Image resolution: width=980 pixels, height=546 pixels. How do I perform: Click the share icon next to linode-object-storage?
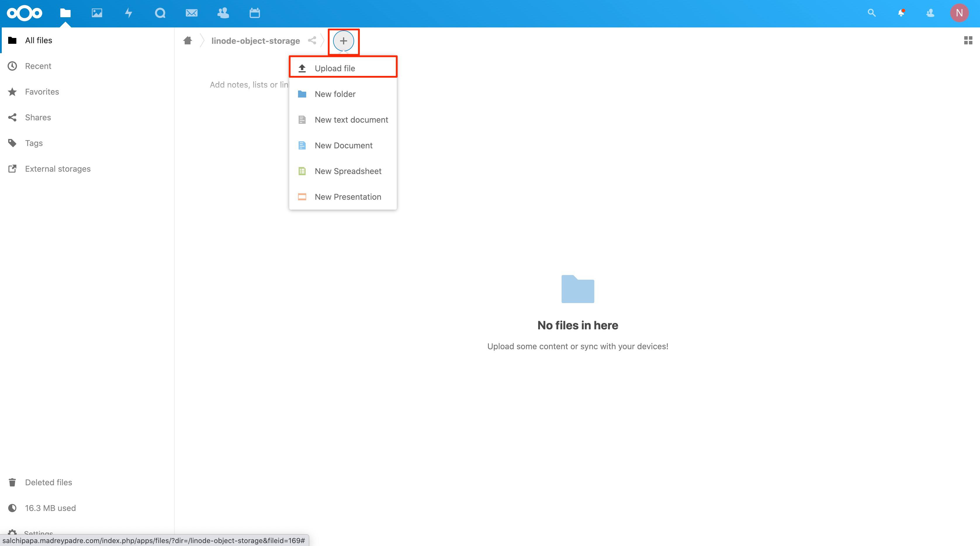[312, 40]
